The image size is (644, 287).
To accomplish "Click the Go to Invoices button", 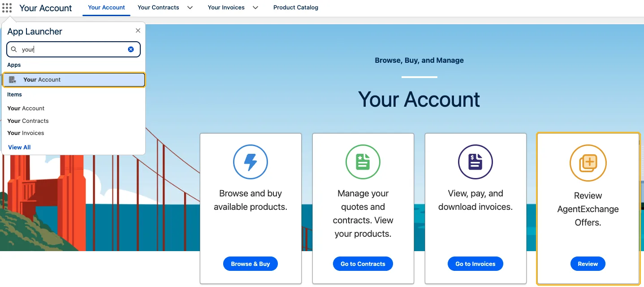I will [475, 264].
